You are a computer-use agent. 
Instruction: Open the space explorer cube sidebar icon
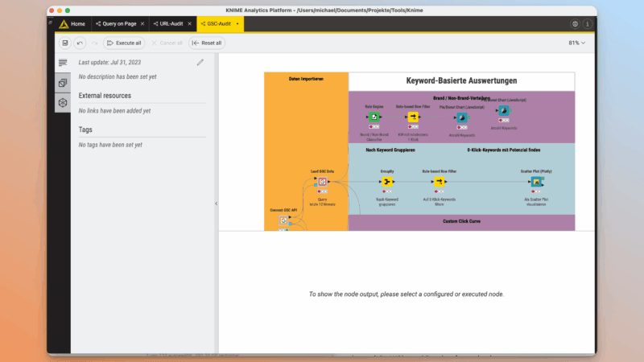(63, 103)
